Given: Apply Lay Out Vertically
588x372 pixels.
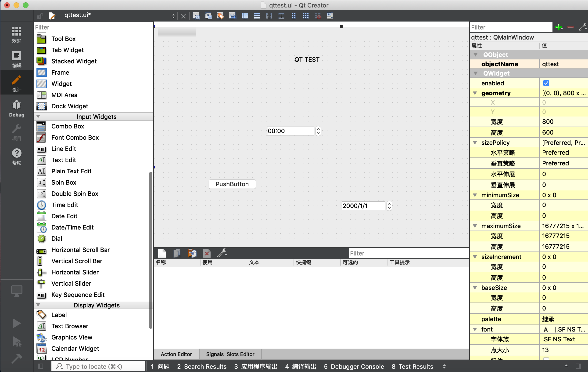Looking at the screenshot, I should 257,16.
